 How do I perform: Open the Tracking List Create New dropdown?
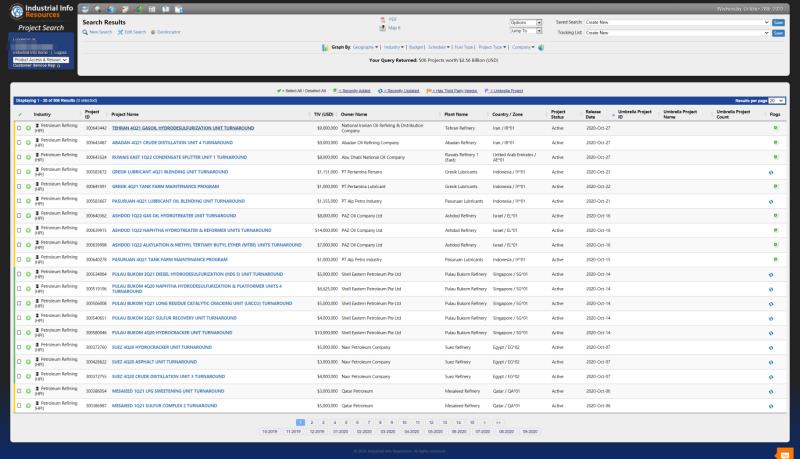click(677, 33)
